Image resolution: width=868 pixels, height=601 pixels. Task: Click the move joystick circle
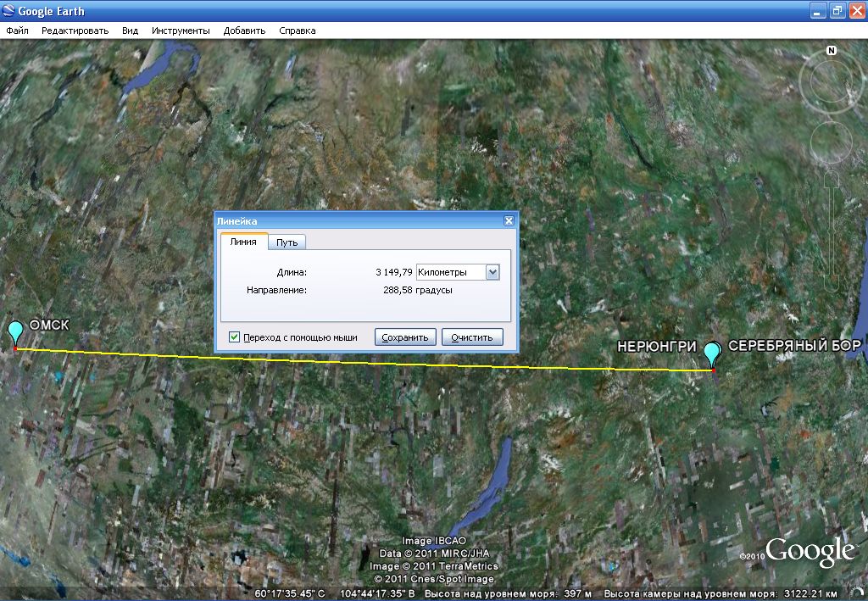coord(831,142)
